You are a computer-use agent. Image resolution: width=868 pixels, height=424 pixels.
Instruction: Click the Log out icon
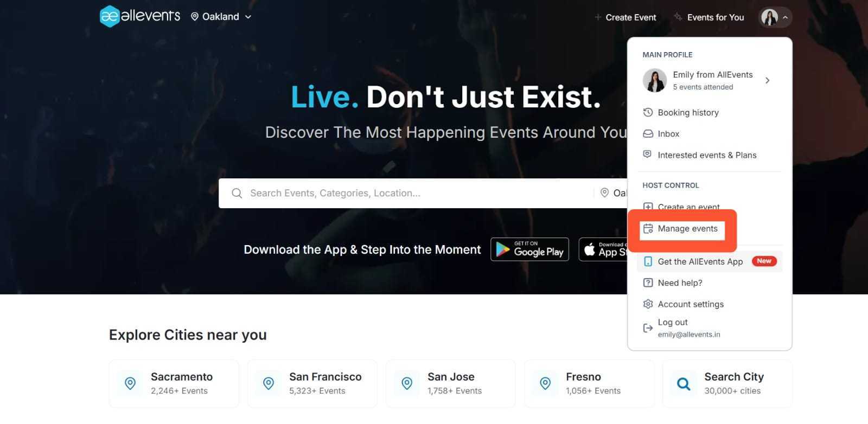(648, 328)
